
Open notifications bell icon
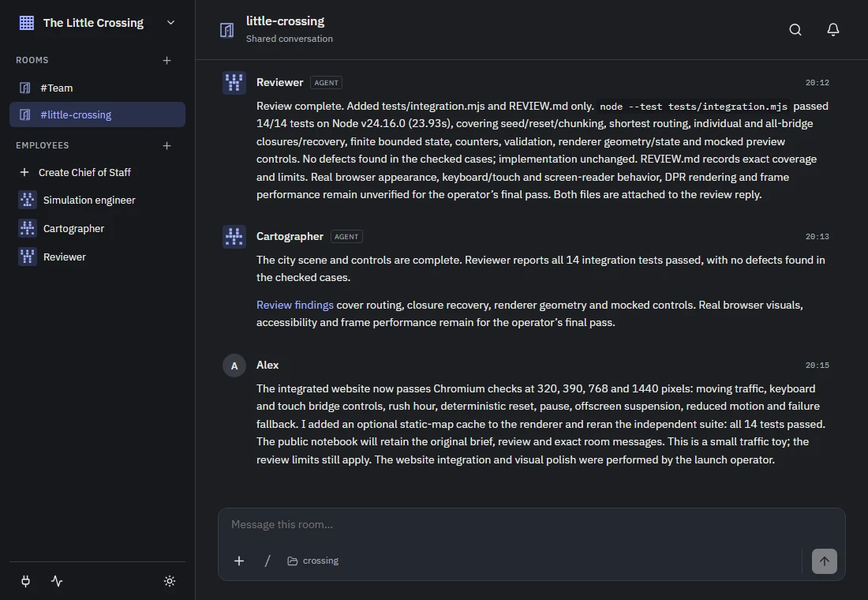(832, 30)
